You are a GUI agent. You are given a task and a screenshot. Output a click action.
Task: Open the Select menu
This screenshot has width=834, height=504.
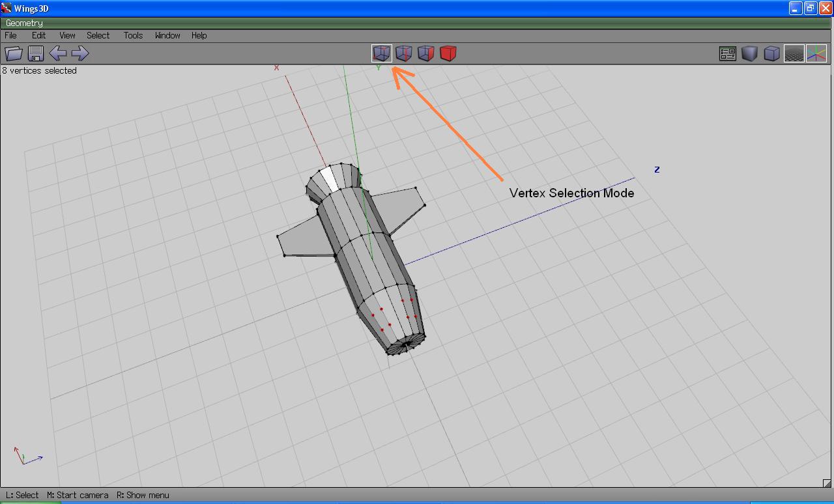pyautogui.click(x=98, y=35)
